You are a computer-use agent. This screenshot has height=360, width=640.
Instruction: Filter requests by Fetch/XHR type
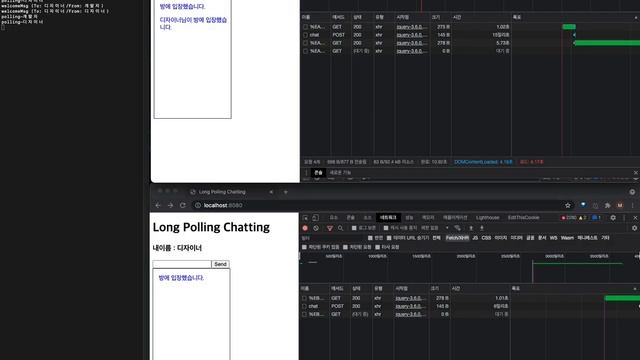point(457,238)
